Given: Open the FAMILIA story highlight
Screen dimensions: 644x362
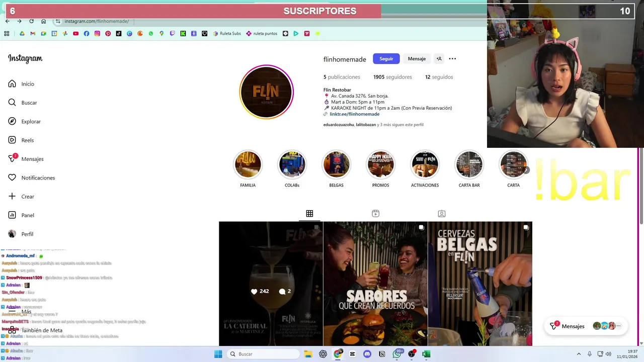Looking at the screenshot, I should click(248, 165).
